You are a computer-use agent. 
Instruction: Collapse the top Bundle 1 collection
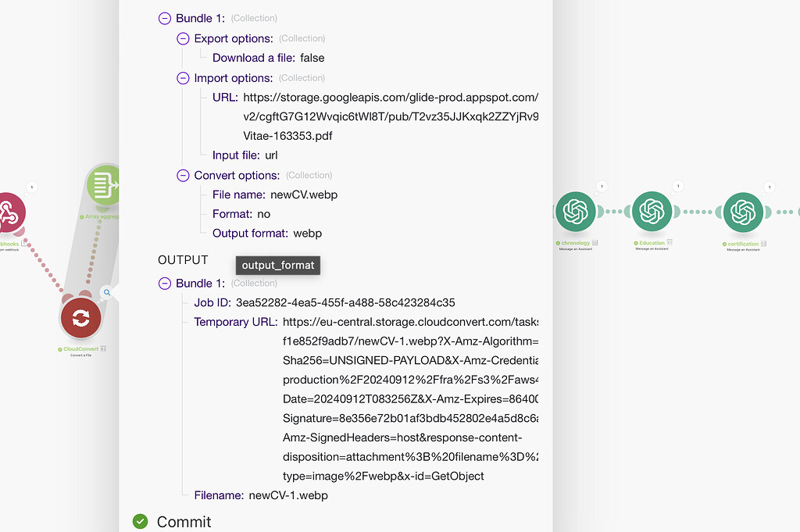164,18
